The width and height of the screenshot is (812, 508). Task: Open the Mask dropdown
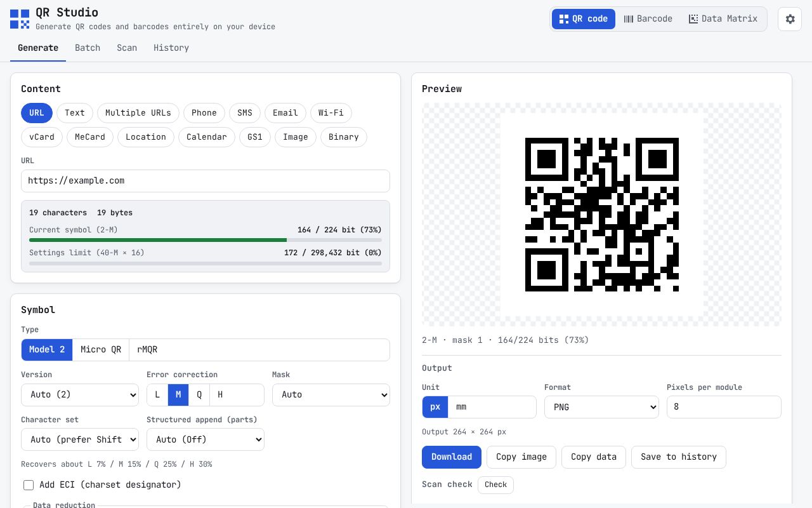(x=331, y=395)
